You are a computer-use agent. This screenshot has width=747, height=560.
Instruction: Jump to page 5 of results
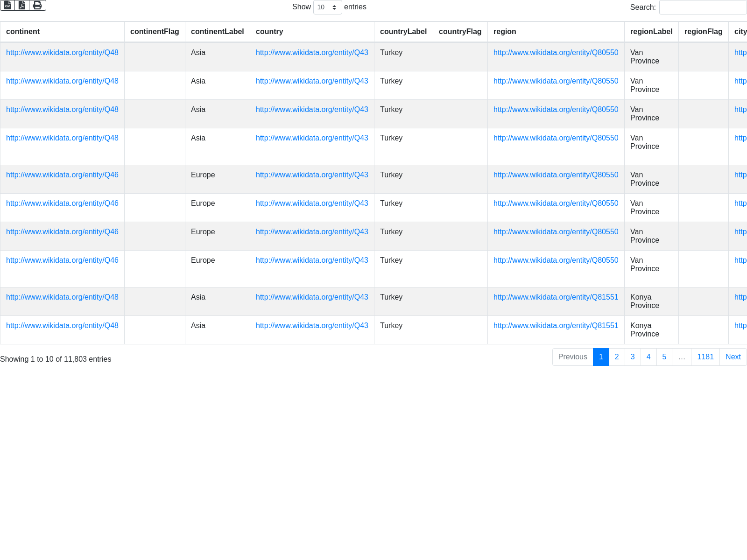(x=664, y=357)
